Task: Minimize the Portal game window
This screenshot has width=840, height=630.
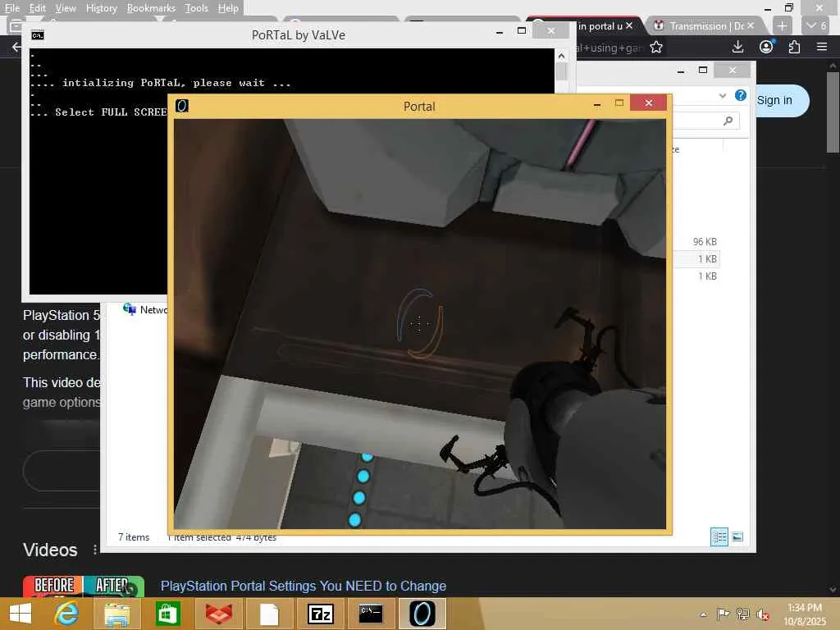Action: point(597,104)
